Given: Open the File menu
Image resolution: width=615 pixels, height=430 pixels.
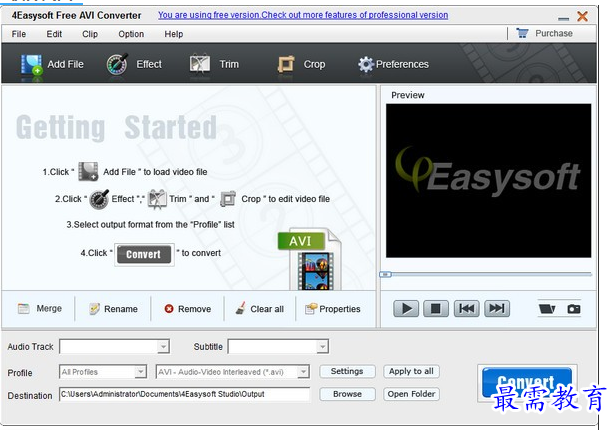Looking at the screenshot, I should [x=19, y=34].
